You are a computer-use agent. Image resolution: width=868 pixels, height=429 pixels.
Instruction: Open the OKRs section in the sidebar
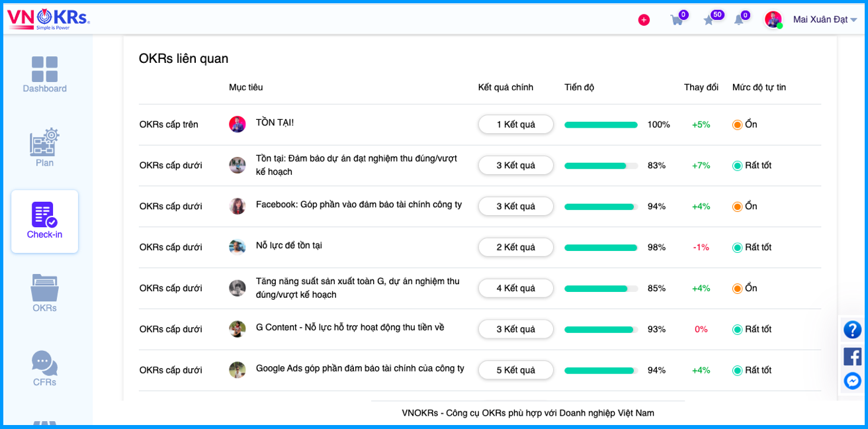coord(44,293)
